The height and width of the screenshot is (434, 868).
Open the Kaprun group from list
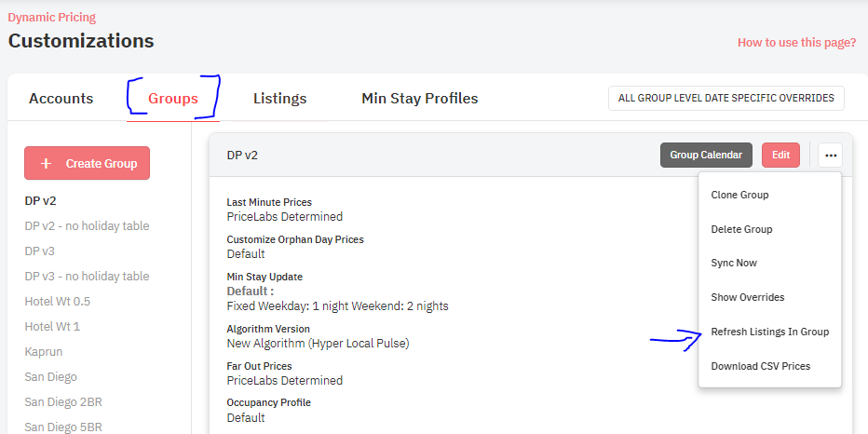pos(43,352)
